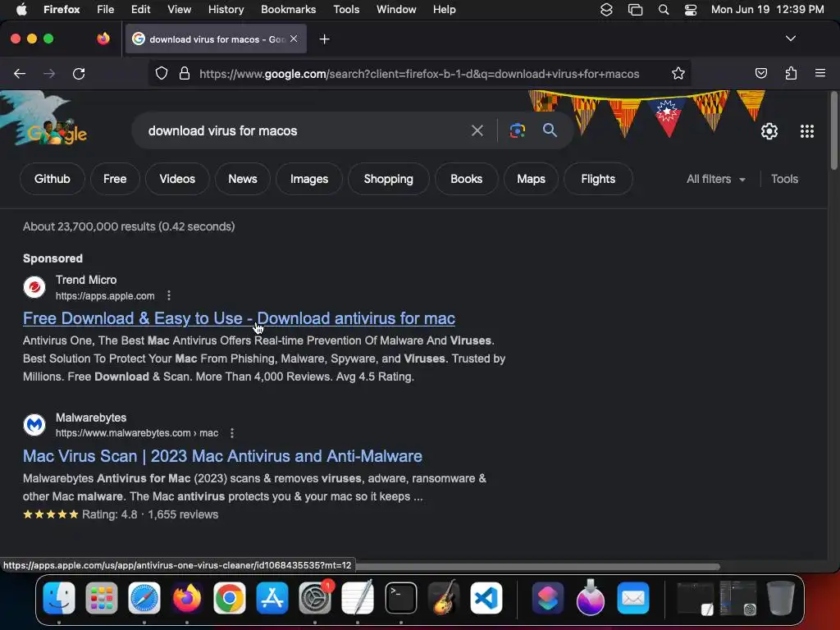Open the Bookmarks menu
This screenshot has width=840, height=630.
pos(288,9)
